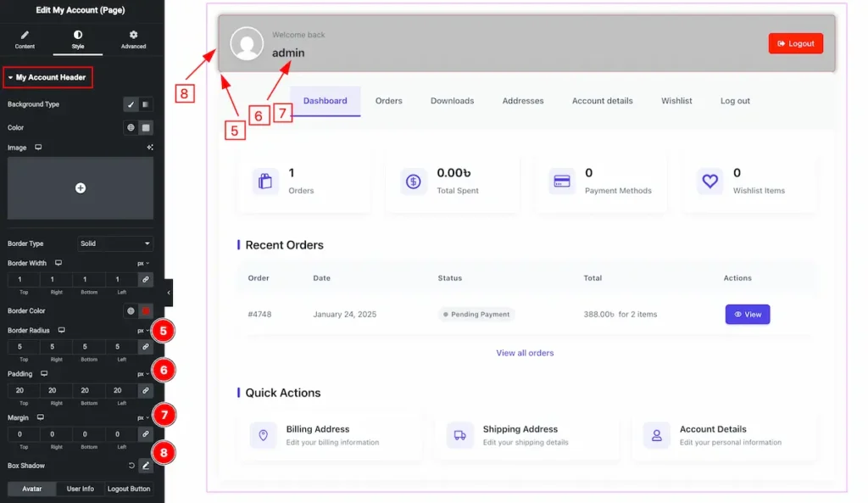The width and height of the screenshot is (868, 503).
Task: Reset Box Shadow with the revert icon
Action: [x=131, y=466]
